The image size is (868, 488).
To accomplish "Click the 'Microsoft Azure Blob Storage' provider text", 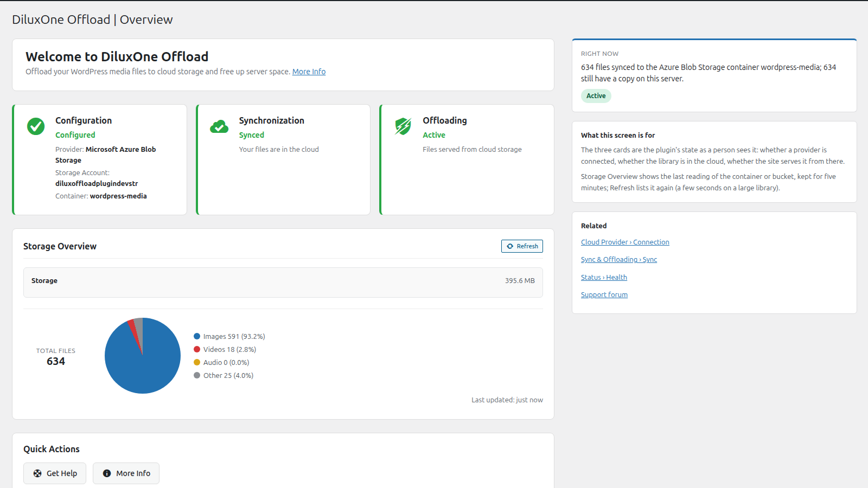I will tap(106, 155).
